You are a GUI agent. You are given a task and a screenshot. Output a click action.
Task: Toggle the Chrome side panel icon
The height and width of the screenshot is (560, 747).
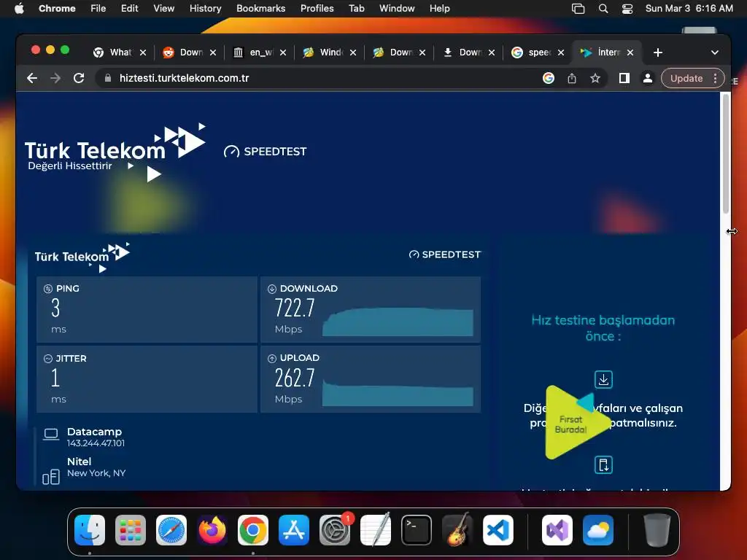tap(624, 78)
